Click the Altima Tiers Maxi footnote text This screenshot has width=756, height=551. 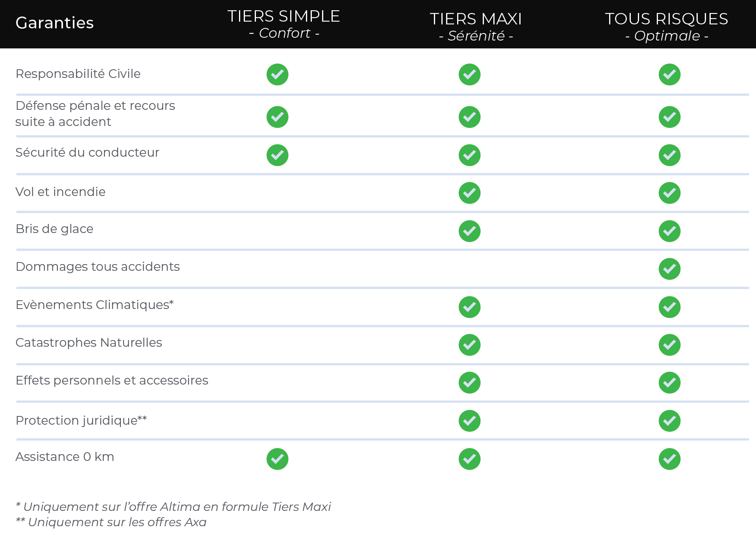coord(173,507)
